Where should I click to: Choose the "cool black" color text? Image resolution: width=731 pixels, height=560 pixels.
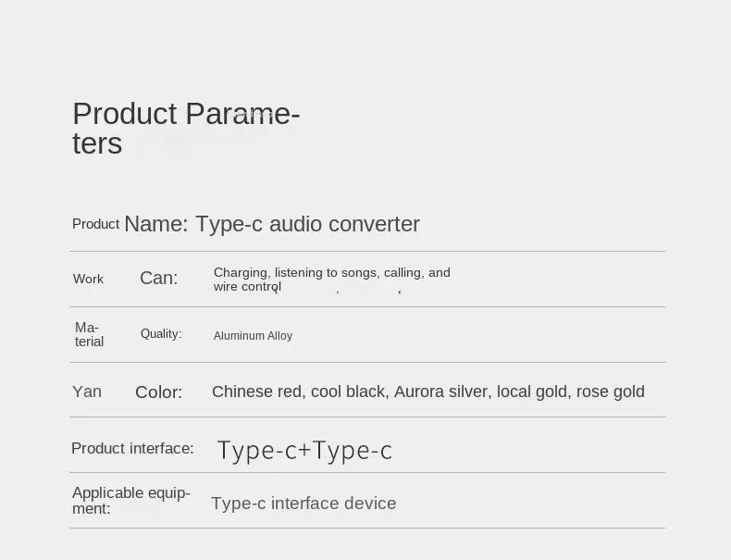pyautogui.click(x=347, y=392)
